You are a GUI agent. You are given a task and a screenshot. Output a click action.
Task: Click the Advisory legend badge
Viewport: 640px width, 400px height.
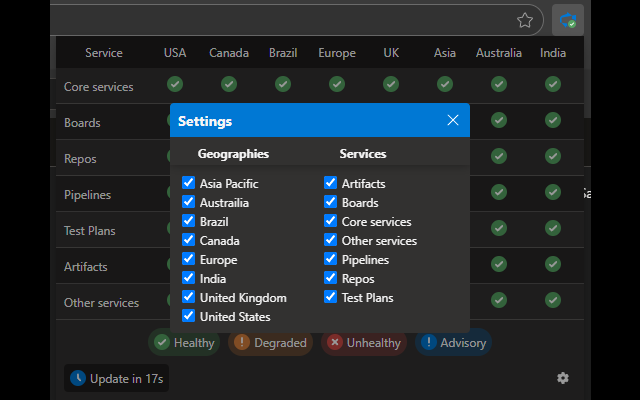tap(453, 343)
